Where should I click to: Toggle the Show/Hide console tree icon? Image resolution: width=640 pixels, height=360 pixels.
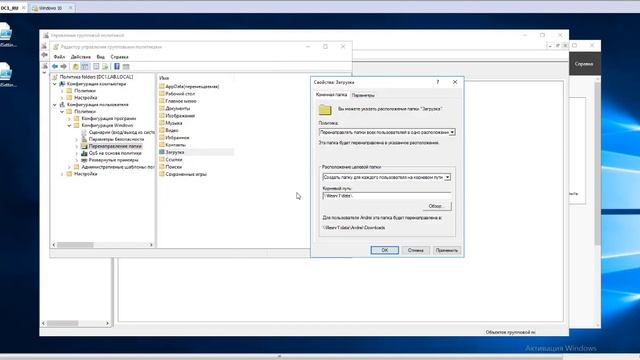[85, 67]
